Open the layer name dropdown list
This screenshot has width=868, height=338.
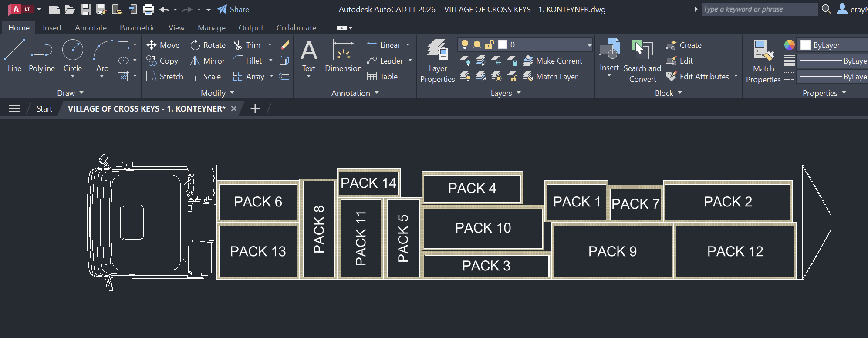click(589, 44)
